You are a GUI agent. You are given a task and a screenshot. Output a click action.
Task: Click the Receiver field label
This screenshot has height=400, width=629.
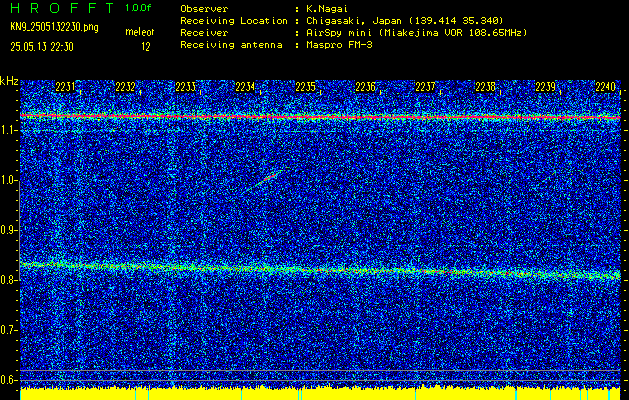pyautogui.click(x=204, y=32)
